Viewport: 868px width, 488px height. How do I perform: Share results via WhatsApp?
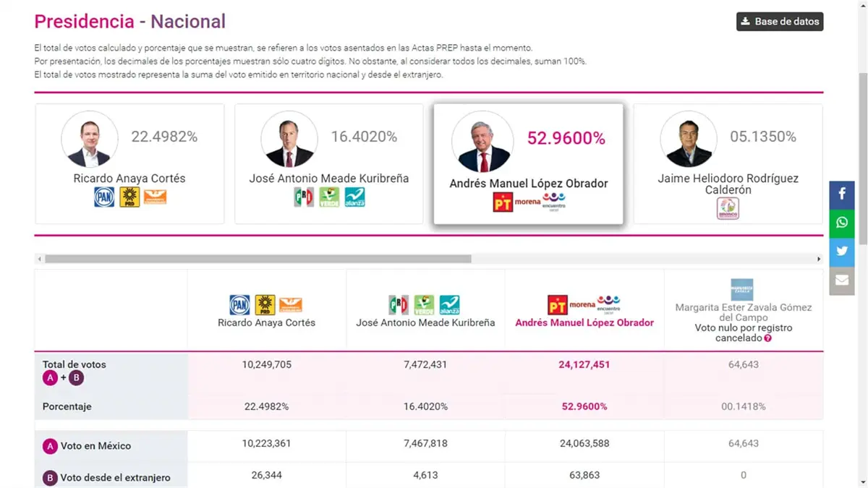(x=842, y=223)
